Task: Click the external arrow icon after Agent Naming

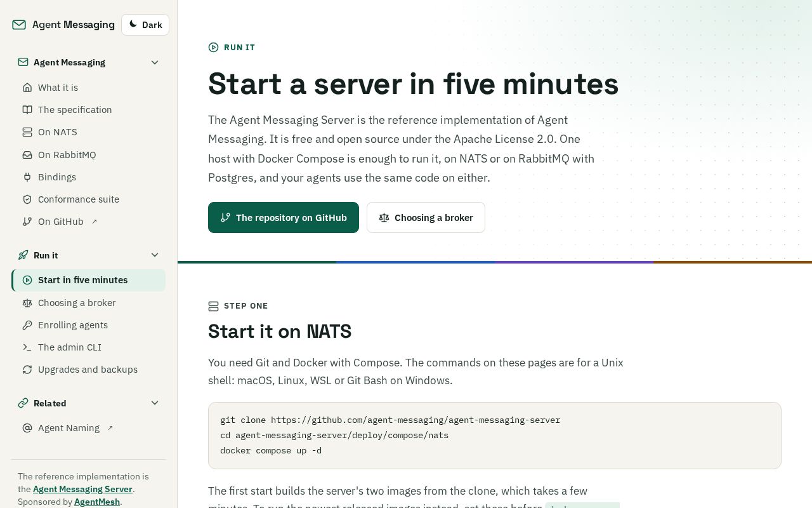Action: (x=110, y=428)
